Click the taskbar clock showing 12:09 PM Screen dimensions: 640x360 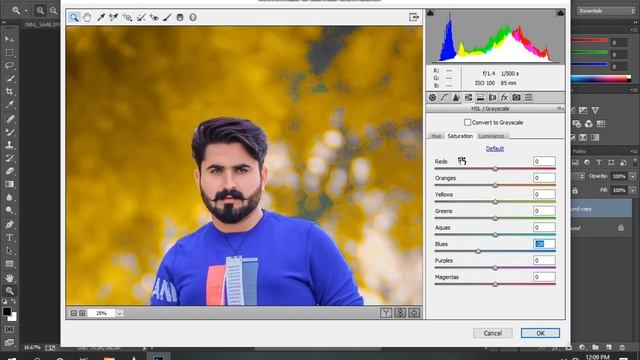tap(597, 357)
